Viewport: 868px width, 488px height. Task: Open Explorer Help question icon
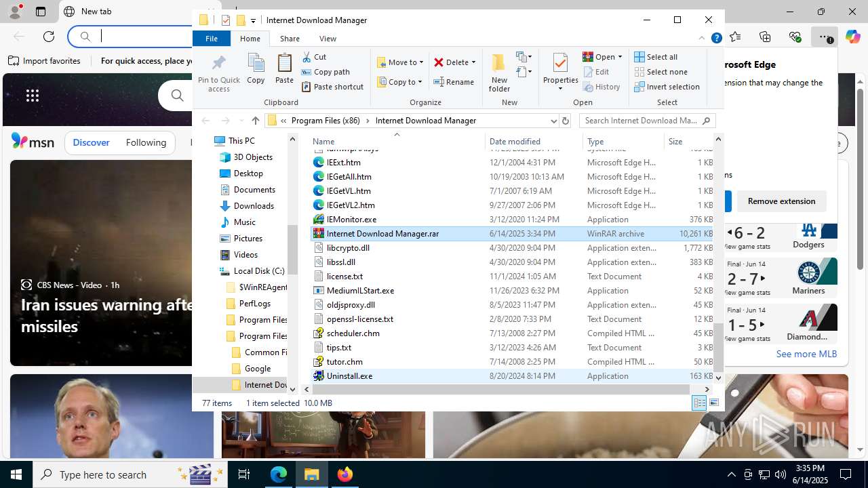(716, 39)
